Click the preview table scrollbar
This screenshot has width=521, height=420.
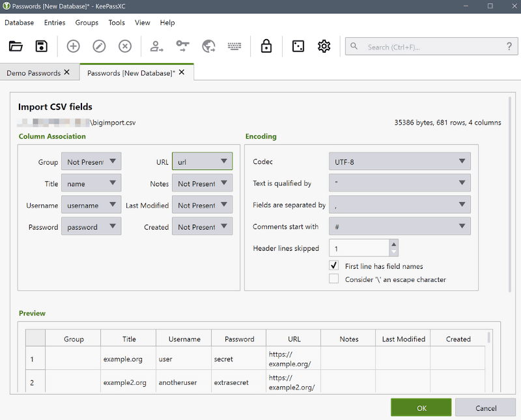(488, 337)
